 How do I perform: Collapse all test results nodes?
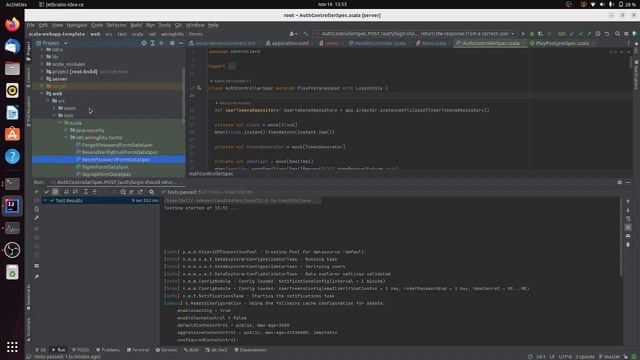point(95,192)
